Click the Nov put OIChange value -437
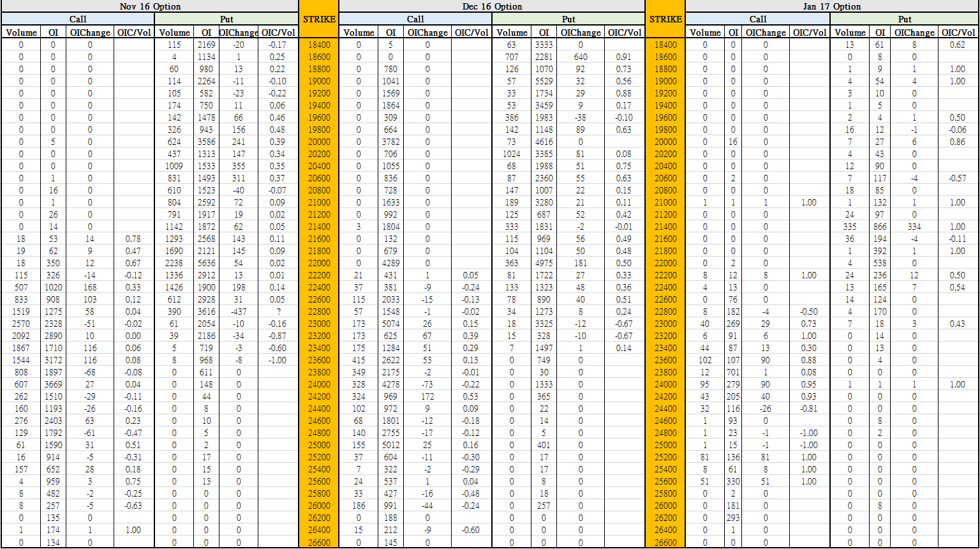980x549 pixels. click(x=238, y=312)
